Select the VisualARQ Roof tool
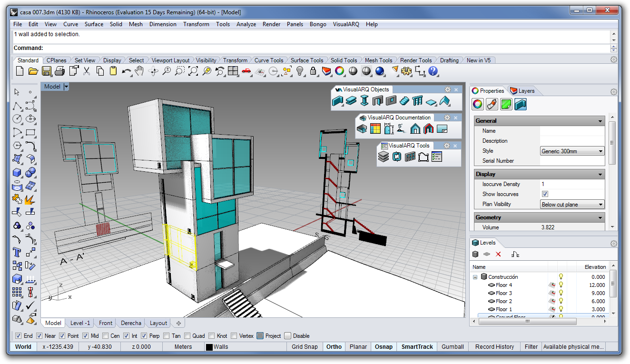This screenshot has height=364, width=630. 444,101
